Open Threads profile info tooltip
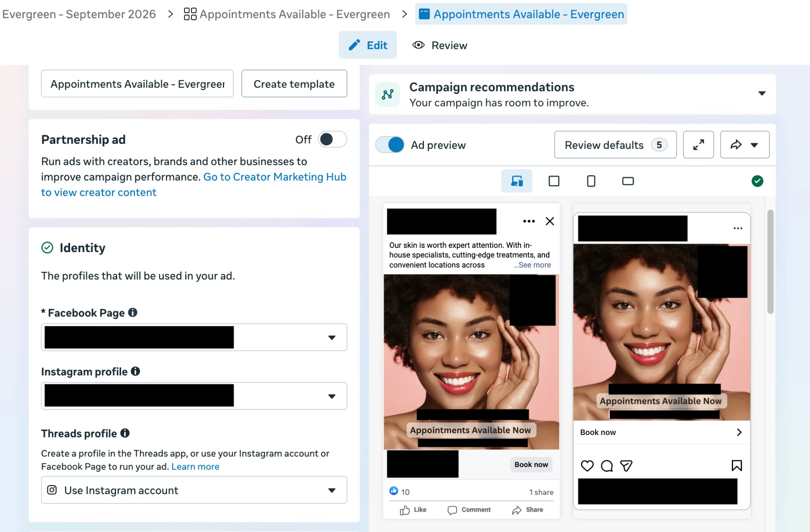This screenshot has width=810, height=532. pos(125,433)
